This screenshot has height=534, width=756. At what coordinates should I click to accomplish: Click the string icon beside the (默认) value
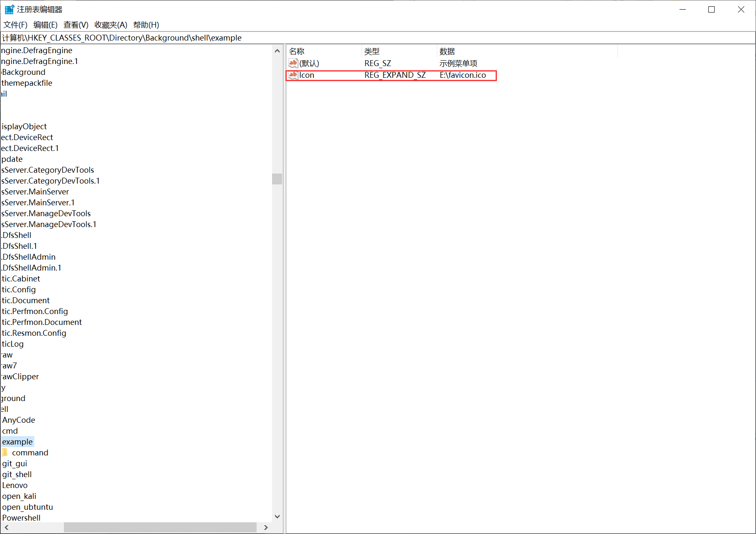293,63
